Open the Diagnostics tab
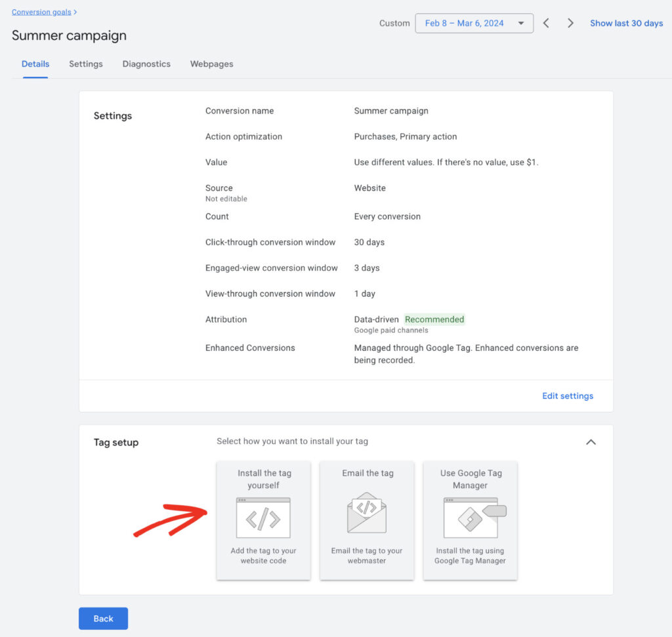 pyautogui.click(x=146, y=64)
